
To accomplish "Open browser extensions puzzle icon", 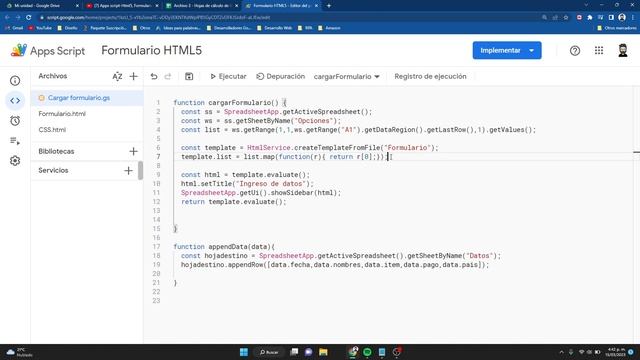I will pos(590,18).
